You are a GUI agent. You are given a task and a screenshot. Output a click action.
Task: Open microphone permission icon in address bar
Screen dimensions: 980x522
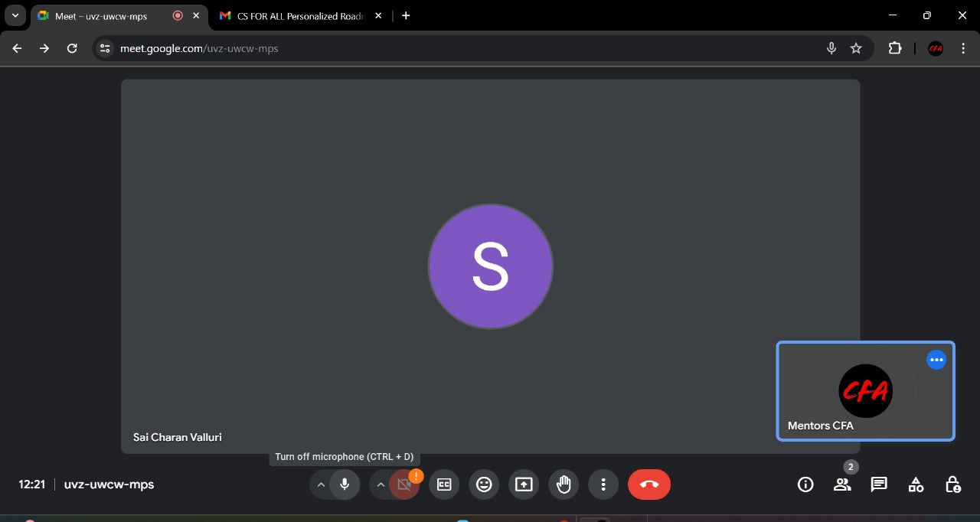(831, 48)
